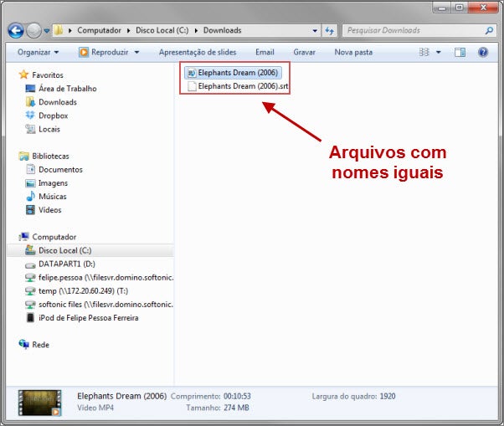Expand the Reproduzir dropdown arrow
Image resolution: width=504 pixels, height=426 pixels.
[x=136, y=52]
